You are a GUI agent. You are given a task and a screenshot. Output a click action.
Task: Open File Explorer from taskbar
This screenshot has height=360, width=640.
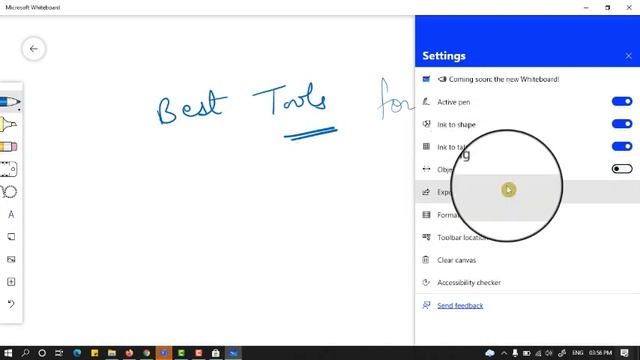point(111,353)
